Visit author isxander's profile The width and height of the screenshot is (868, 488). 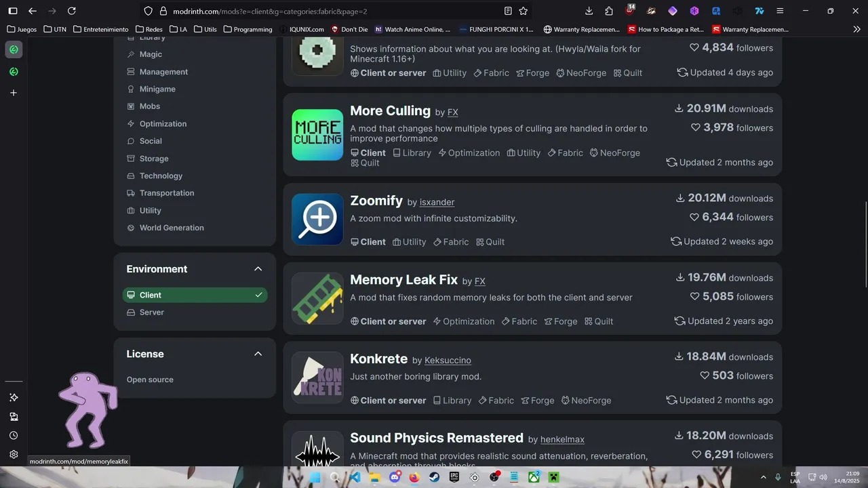pos(437,202)
